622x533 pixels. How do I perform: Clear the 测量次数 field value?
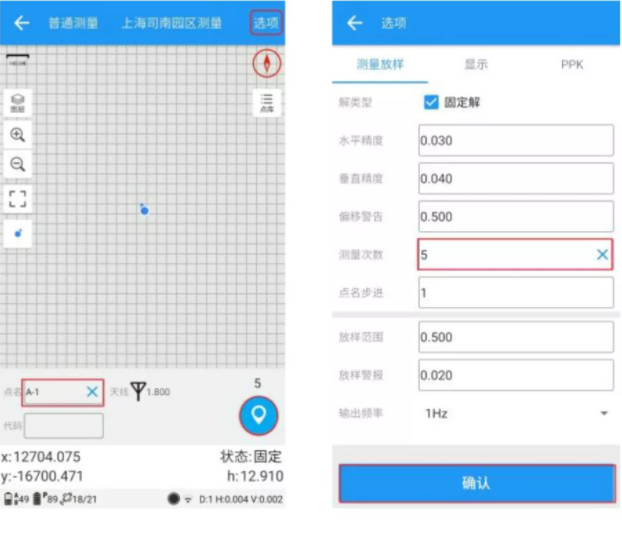[602, 255]
